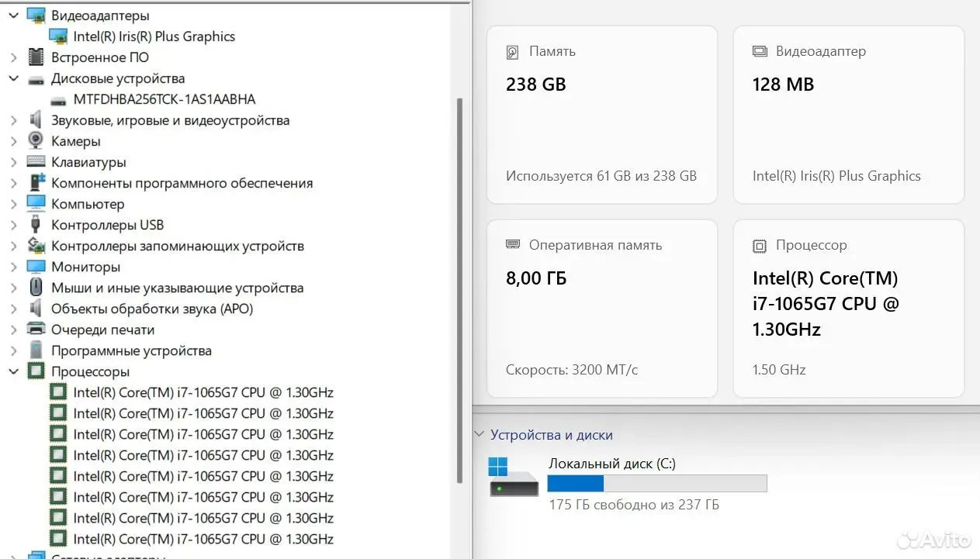
Task: Click the Встроенное ПО chip icon
Action: coord(36,57)
